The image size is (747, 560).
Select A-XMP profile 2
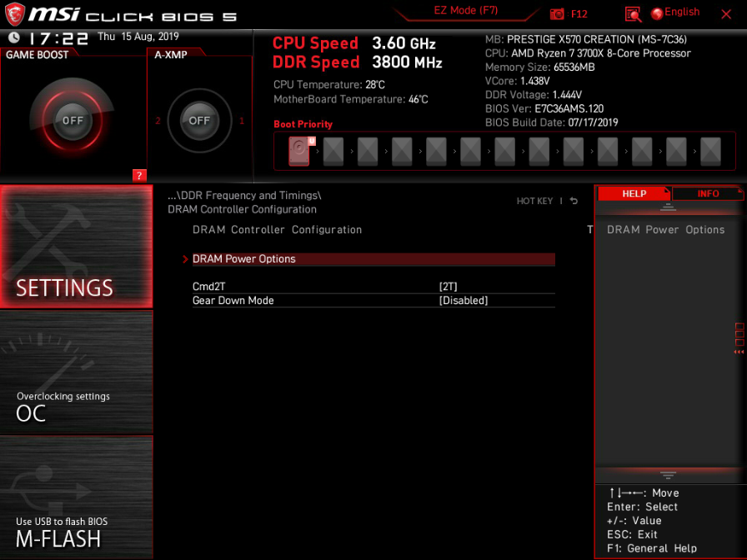[158, 121]
